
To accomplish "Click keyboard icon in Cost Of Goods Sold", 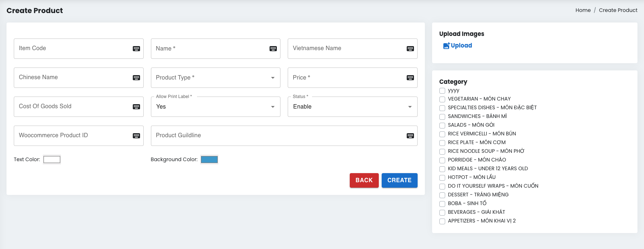I will click(136, 107).
